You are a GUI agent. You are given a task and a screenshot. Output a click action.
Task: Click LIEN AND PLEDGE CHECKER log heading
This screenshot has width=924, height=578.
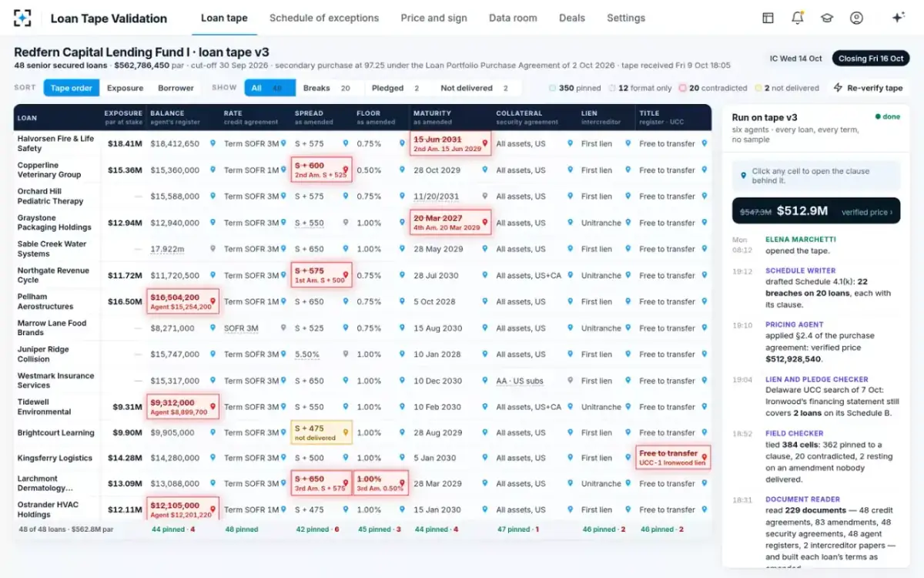pos(817,379)
